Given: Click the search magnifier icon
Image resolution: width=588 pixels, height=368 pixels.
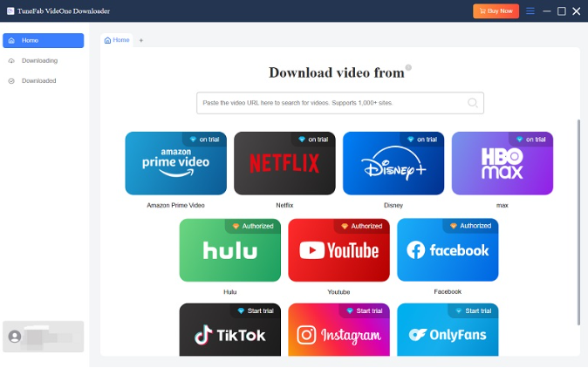Looking at the screenshot, I should (473, 103).
